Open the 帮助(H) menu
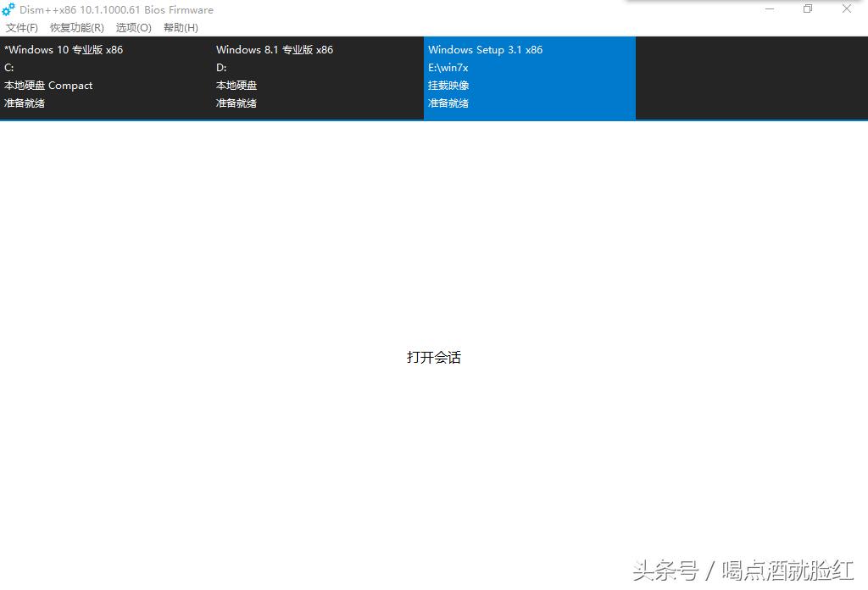 (180, 27)
